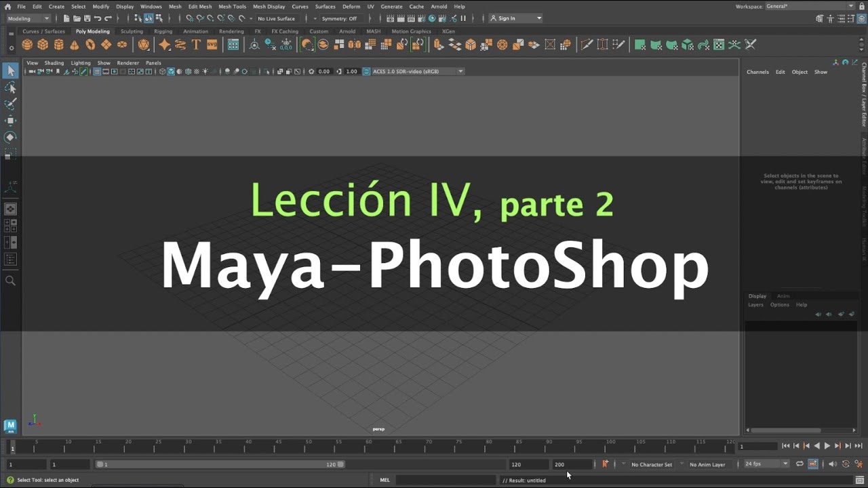The image size is (868, 488).
Task: Click the SVG import shelf icon
Action: [212, 45]
